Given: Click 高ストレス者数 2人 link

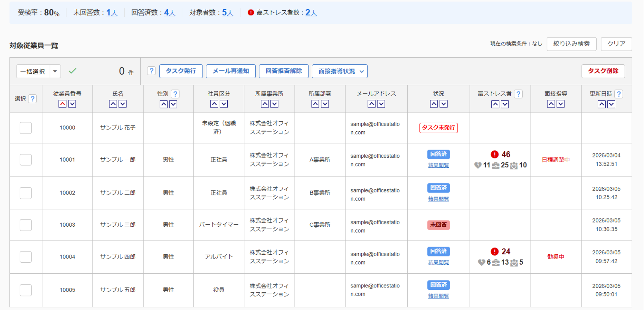Looking at the screenshot, I should click(311, 13).
